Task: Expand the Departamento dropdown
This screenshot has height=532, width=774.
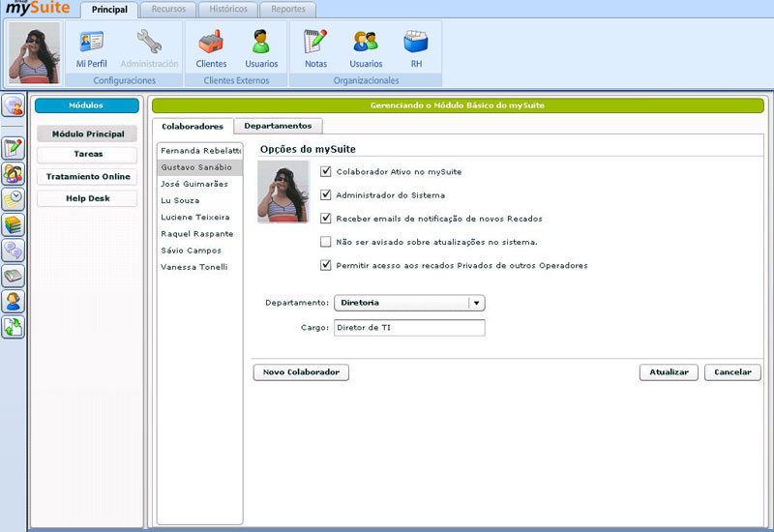Action: click(475, 303)
